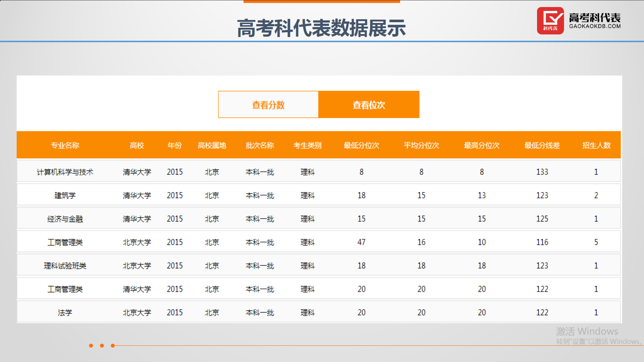
Task: Sort by 专业名称 column header
Action: [65, 145]
